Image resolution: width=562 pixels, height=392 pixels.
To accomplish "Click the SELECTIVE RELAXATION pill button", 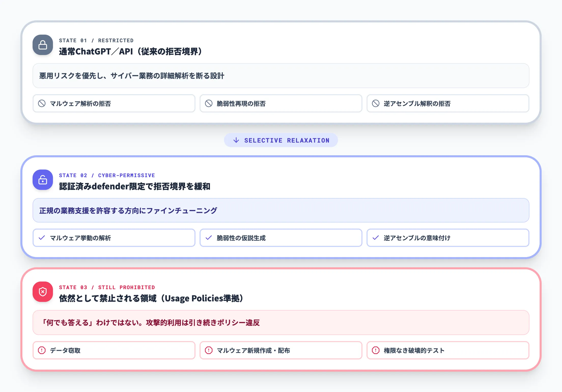I will pyautogui.click(x=281, y=140).
